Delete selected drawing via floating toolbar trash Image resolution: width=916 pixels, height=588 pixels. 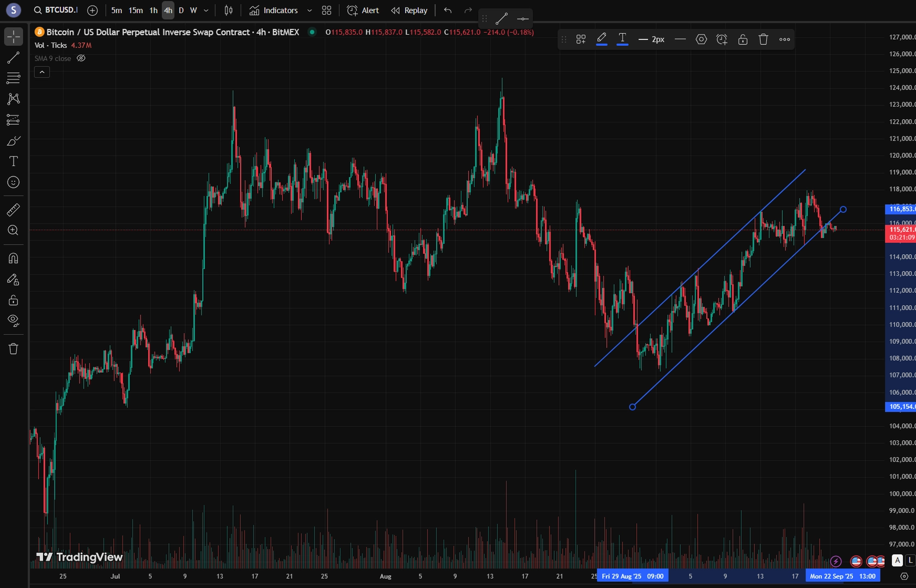coord(764,39)
